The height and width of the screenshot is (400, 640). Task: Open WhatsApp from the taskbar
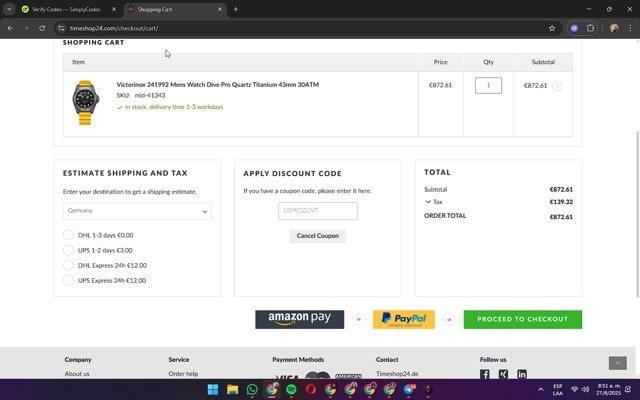tap(252, 389)
